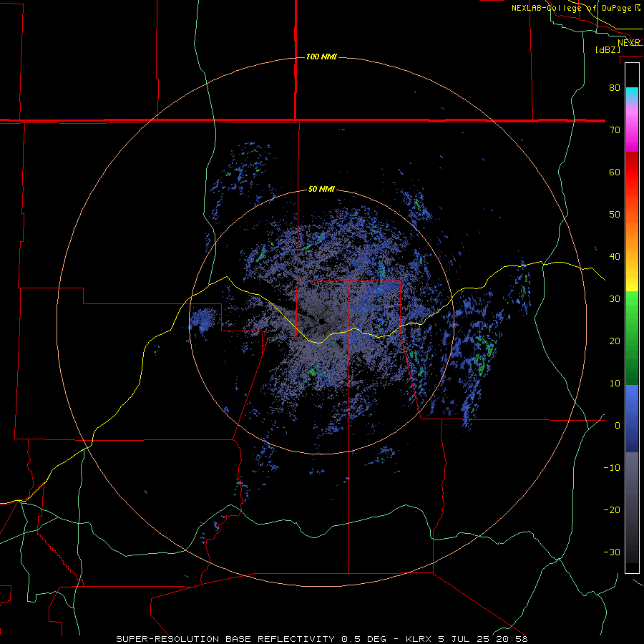Click the -10 value on the dBZ scale

612,468
